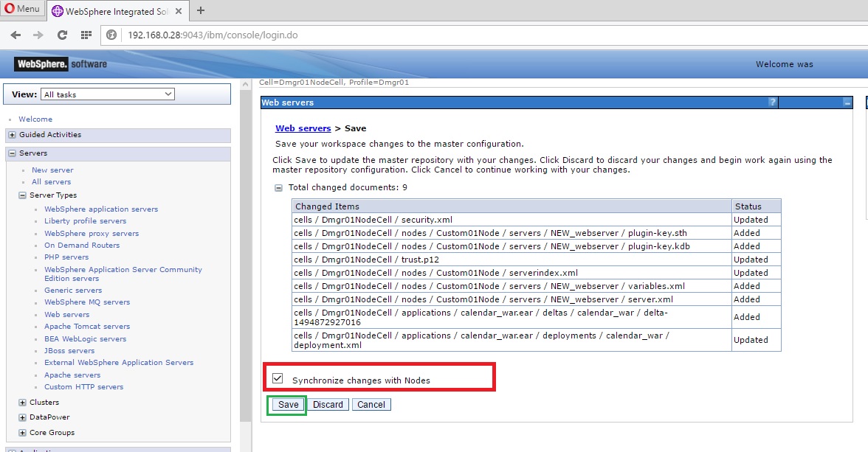Open a new browser tab with plus icon

point(201,11)
